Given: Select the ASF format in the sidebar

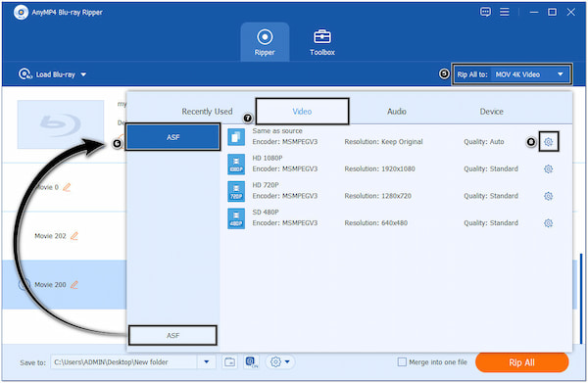Looking at the screenshot, I should coord(172,137).
